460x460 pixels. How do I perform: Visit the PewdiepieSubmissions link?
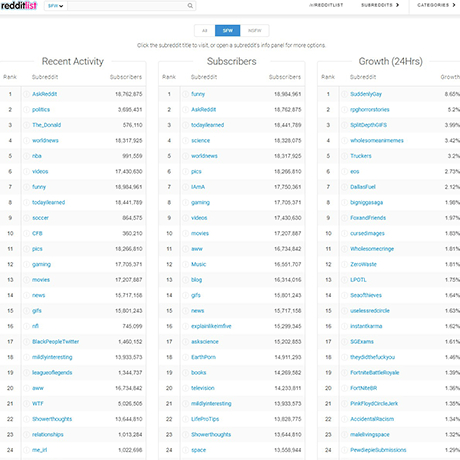pyautogui.click(x=378, y=450)
